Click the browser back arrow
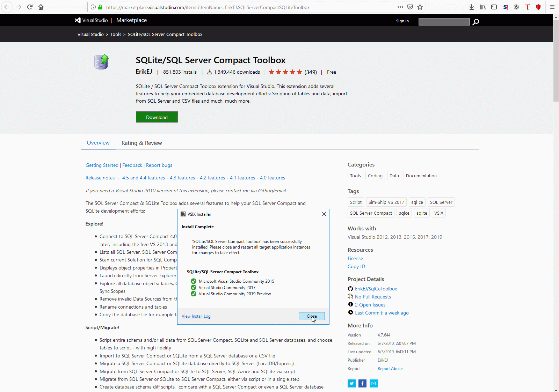This screenshot has width=559, height=392. tap(7, 7)
